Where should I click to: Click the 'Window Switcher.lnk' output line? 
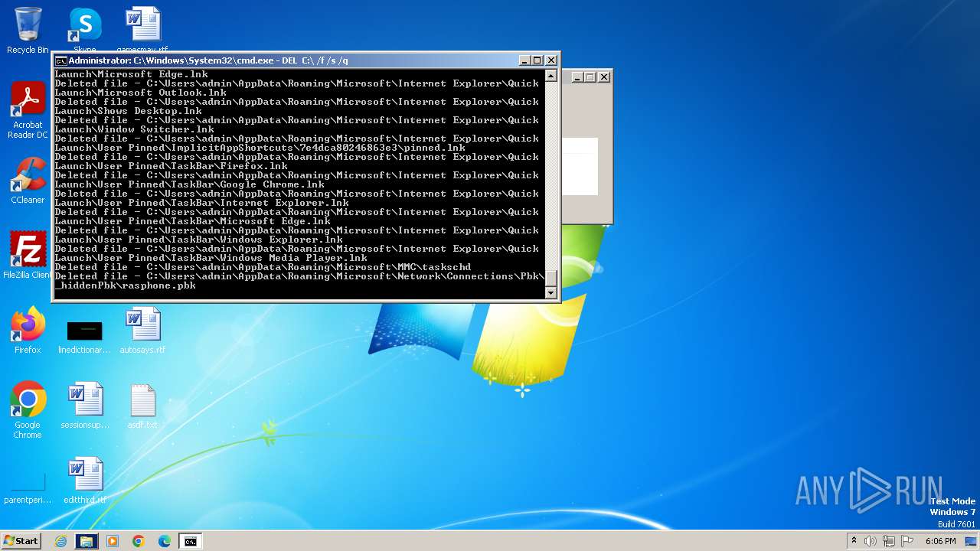[x=135, y=129]
